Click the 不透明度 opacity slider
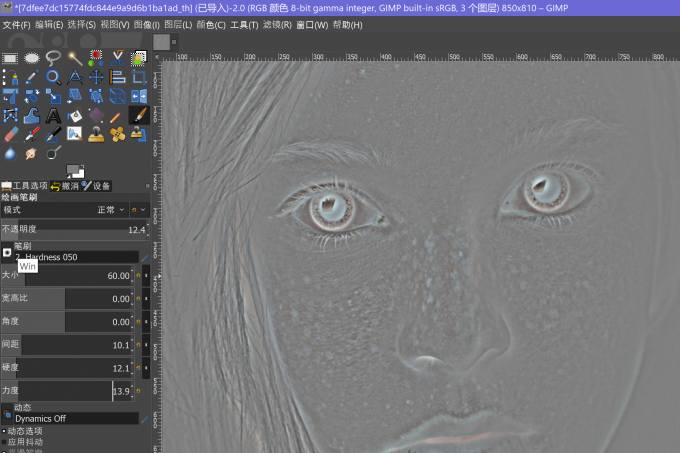 (x=75, y=229)
